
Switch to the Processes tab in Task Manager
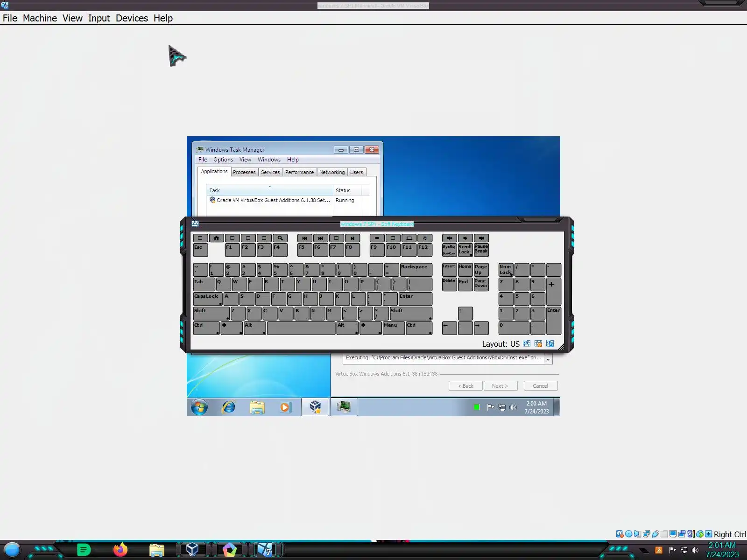point(244,172)
